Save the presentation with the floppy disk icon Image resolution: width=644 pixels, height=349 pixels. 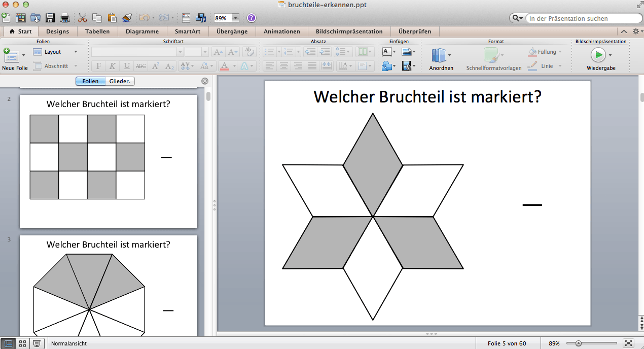[50, 18]
